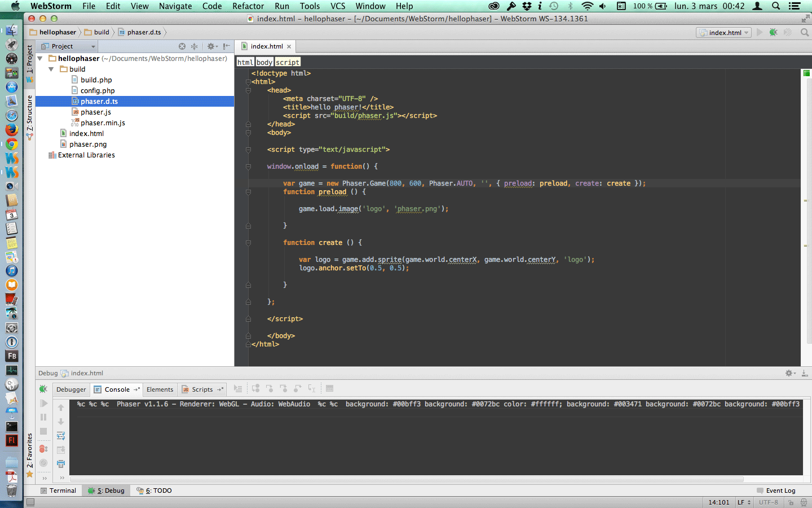Open line separator LF selector
This screenshot has height=508, width=812.
[744, 502]
